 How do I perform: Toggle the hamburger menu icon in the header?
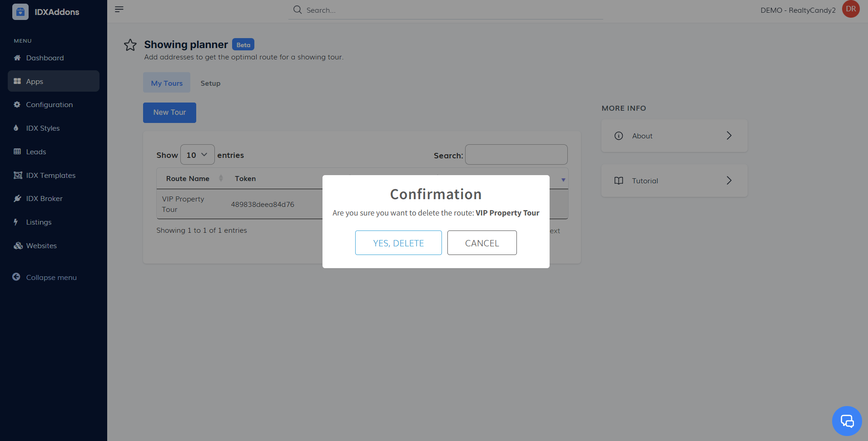(x=119, y=10)
